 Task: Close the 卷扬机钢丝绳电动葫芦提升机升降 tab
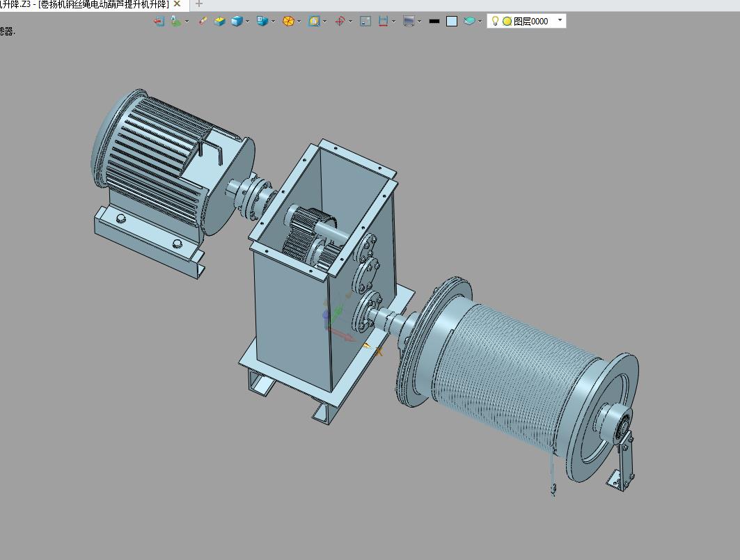[x=178, y=3]
